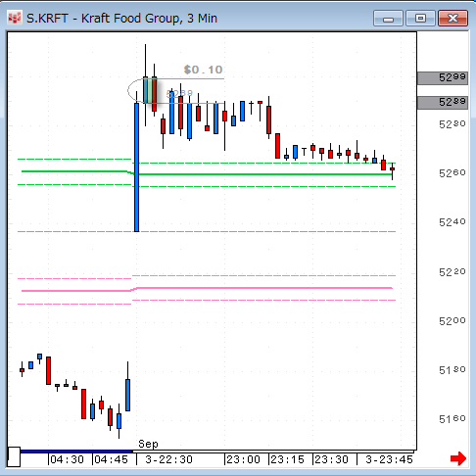This screenshot has width=476, height=476.
Task: Click the blue segment of time scrollbar
Action: coord(76,452)
